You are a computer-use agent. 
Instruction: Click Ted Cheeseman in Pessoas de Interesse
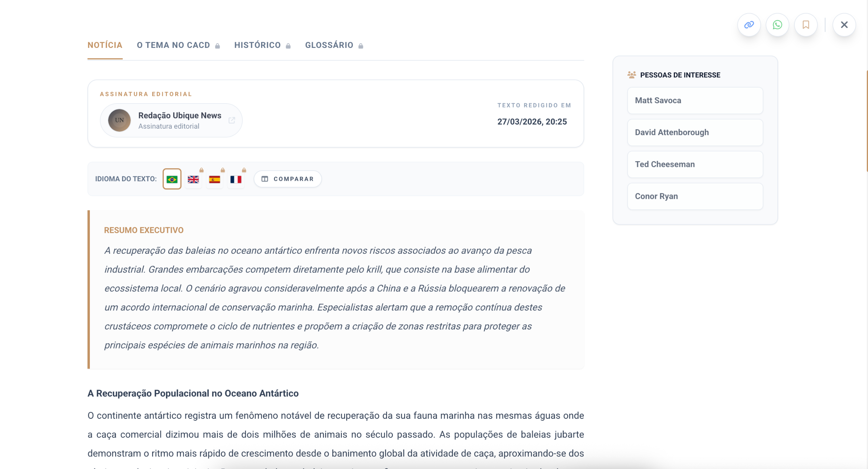[695, 164]
